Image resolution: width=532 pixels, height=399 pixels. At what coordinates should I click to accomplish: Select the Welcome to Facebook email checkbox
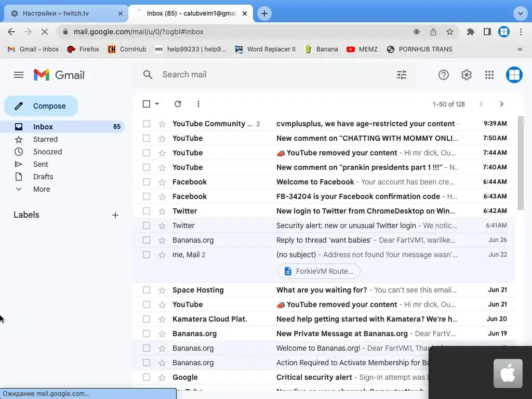coord(147,182)
